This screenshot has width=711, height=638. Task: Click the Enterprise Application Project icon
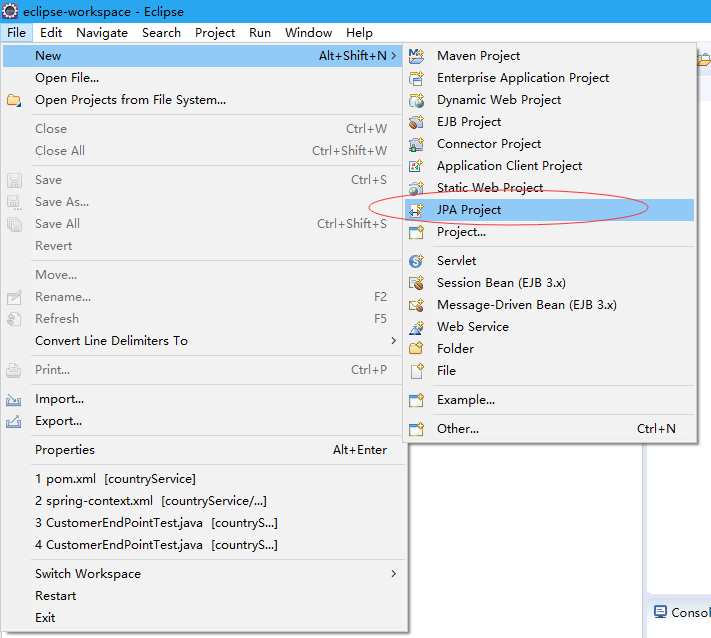click(416, 78)
